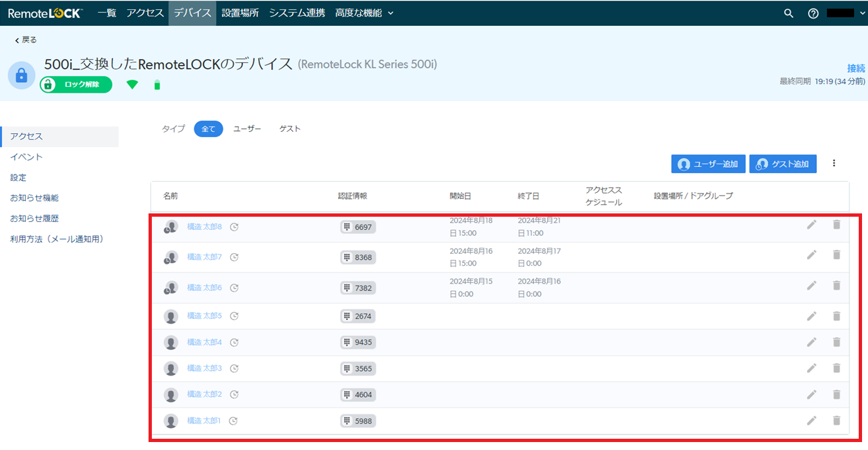Screen dimensions: 868x450
Task: Click the history clock icon beside 構造 太郎8
Action: [234, 227]
